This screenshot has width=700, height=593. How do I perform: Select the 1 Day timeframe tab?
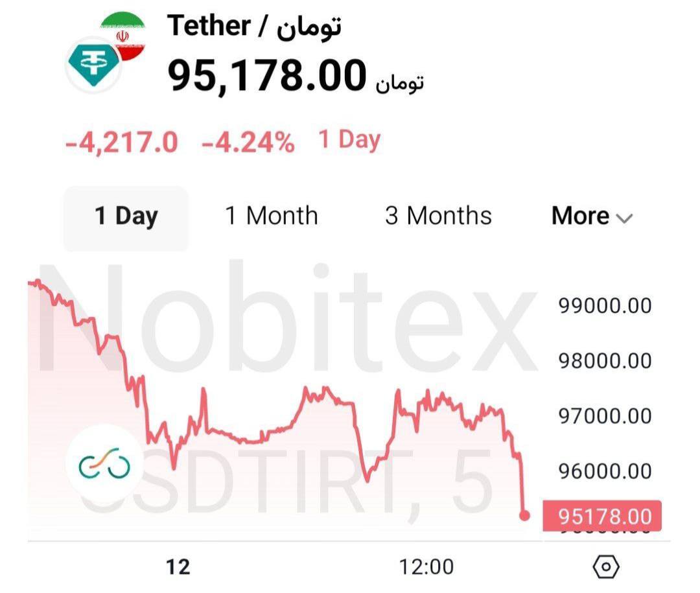[x=126, y=218]
